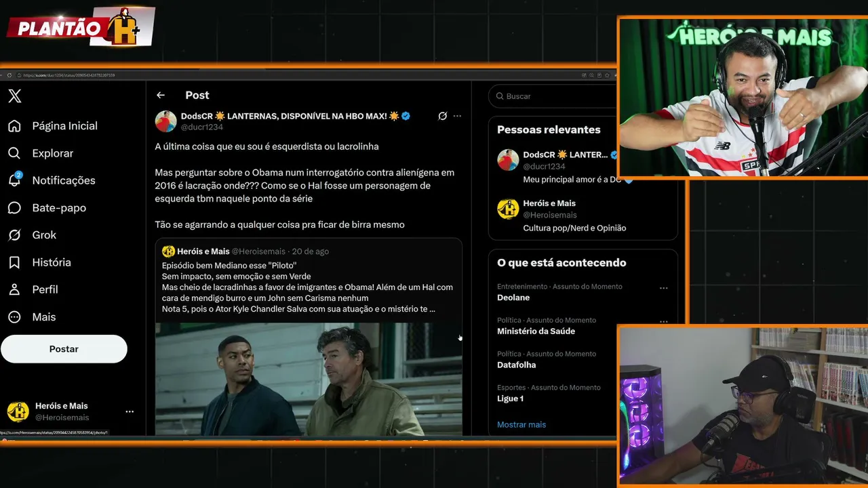The height and width of the screenshot is (488, 868).
Task: Open the quoted post text starting 'Episódio bem Mediano'
Action: click(307, 287)
